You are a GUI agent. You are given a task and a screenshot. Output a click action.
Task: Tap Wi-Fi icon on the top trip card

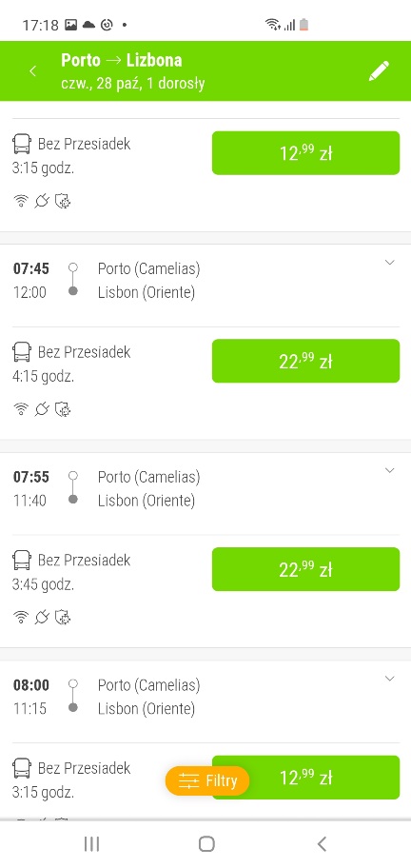[x=21, y=202]
